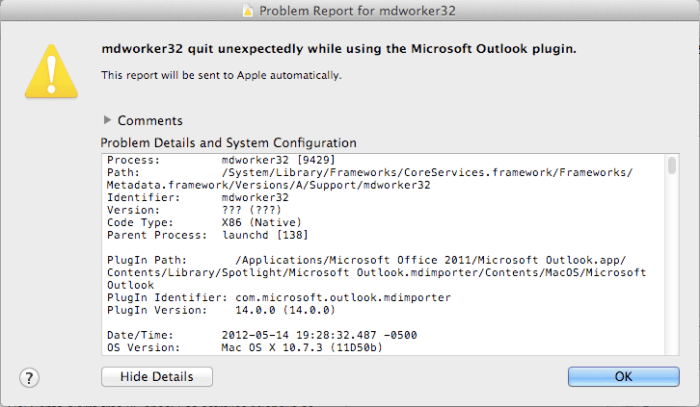
Task: Click 'Contents/Library/Spotlight/Microsoft Outlook.mdimporter' line
Action: point(376,273)
